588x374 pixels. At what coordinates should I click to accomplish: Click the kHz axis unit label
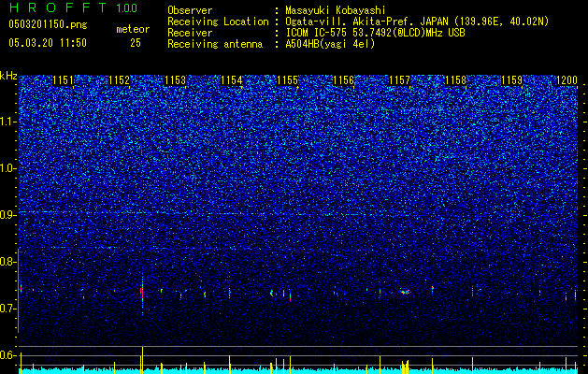8,76
